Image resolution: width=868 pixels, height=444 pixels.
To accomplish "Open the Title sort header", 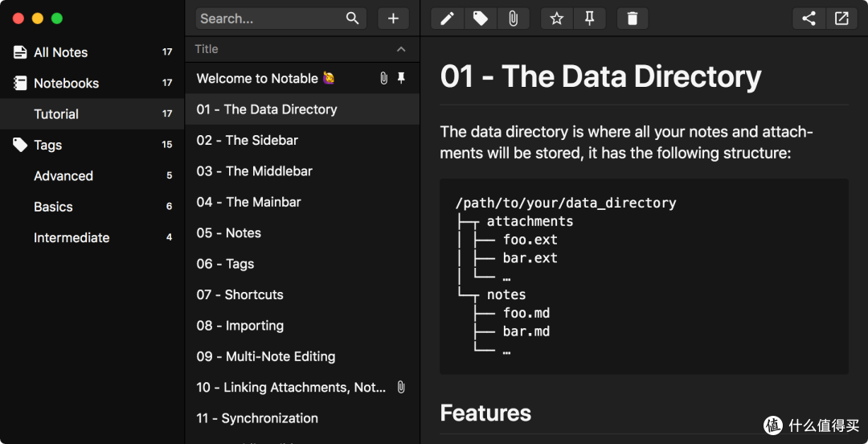I will (x=302, y=49).
